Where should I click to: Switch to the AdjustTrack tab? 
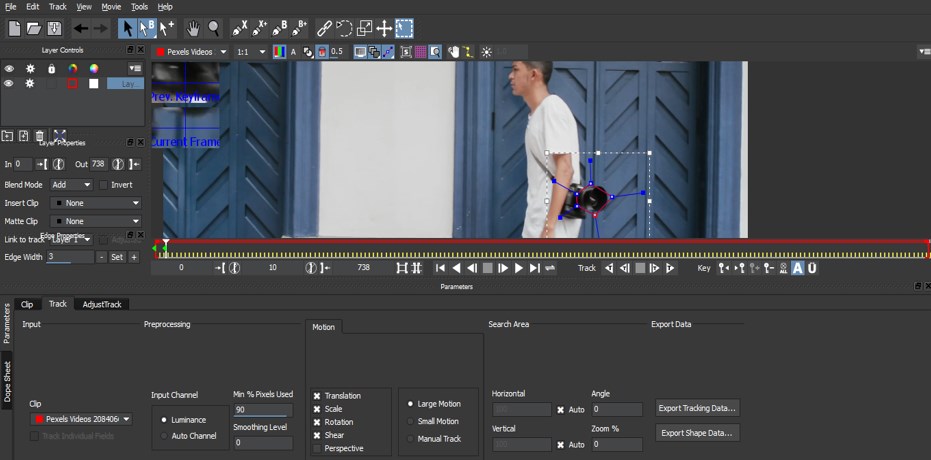pos(102,304)
